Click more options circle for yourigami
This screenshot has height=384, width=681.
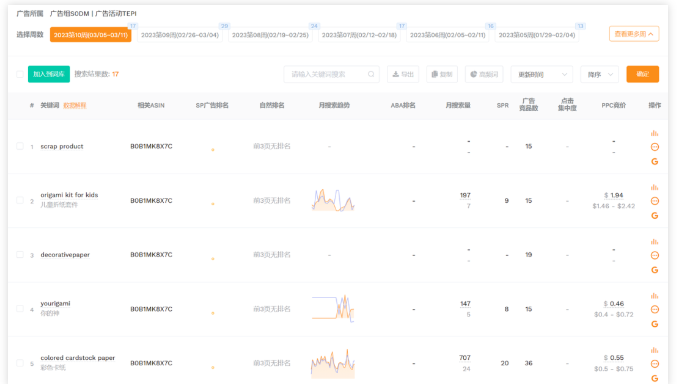click(x=655, y=309)
